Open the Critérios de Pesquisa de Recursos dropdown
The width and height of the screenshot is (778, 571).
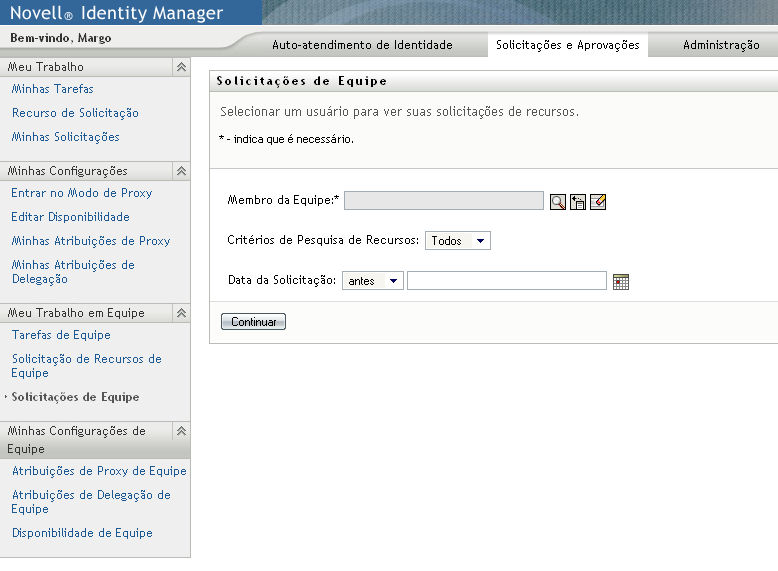click(457, 241)
